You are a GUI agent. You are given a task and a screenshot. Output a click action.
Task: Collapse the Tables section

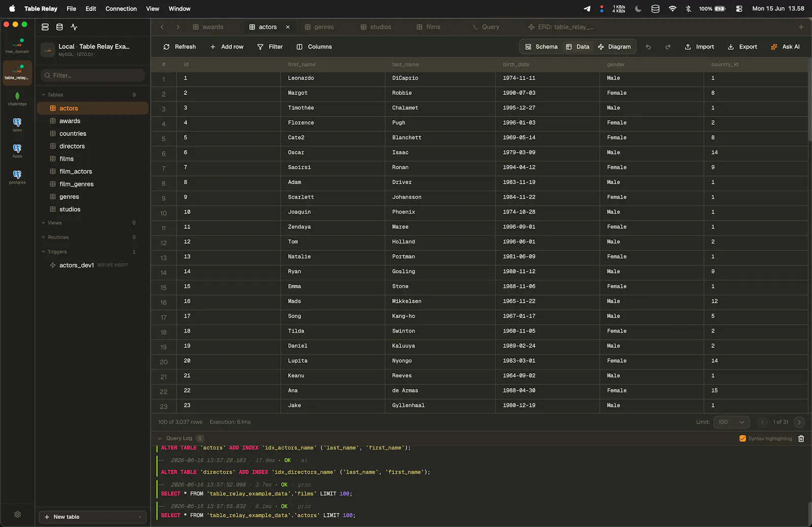tap(44, 95)
